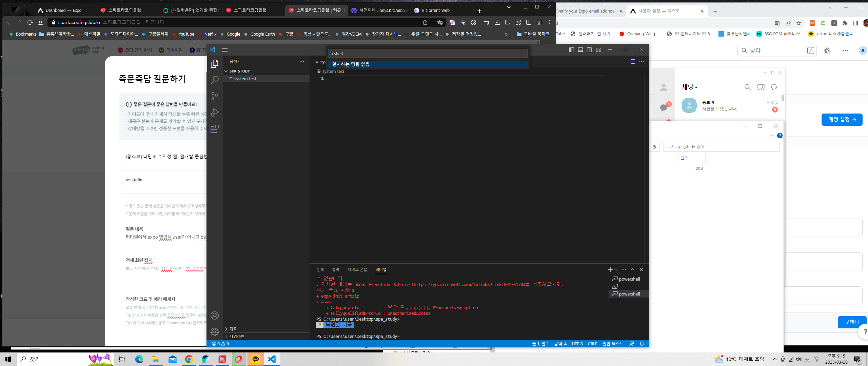
Task: Click the feedback icon in VS Code status bar
Action: pyautogui.click(x=632, y=344)
